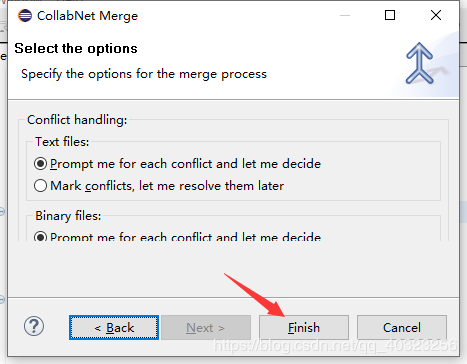This screenshot has width=467, height=364.
Task: Click the 'Binary files:' section label
Action: pos(68,216)
